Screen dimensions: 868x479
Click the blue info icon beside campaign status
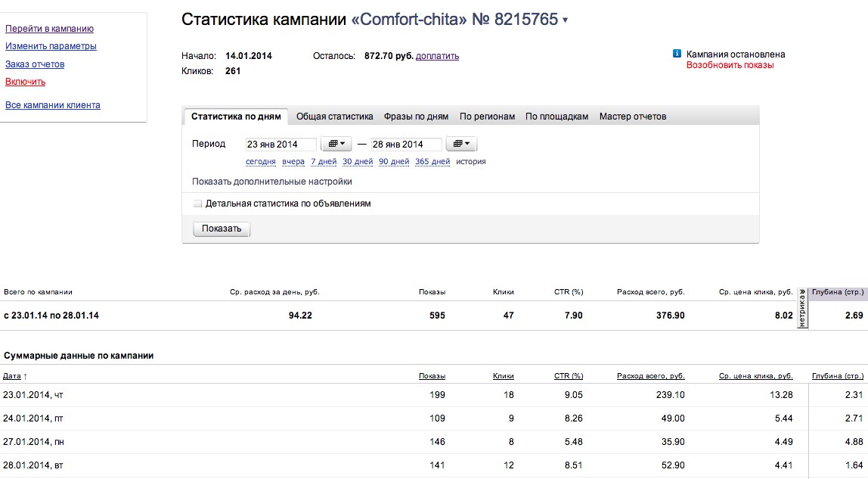(x=677, y=54)
